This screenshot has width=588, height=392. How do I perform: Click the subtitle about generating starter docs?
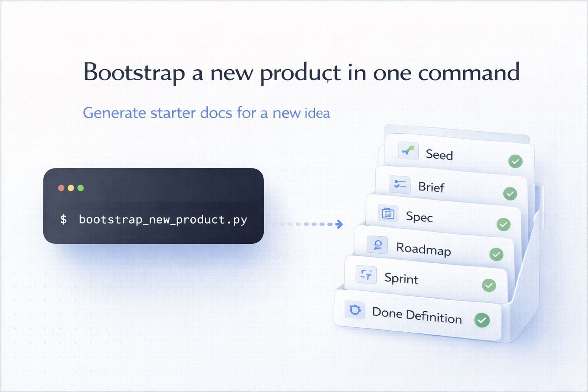click(207, 113)
